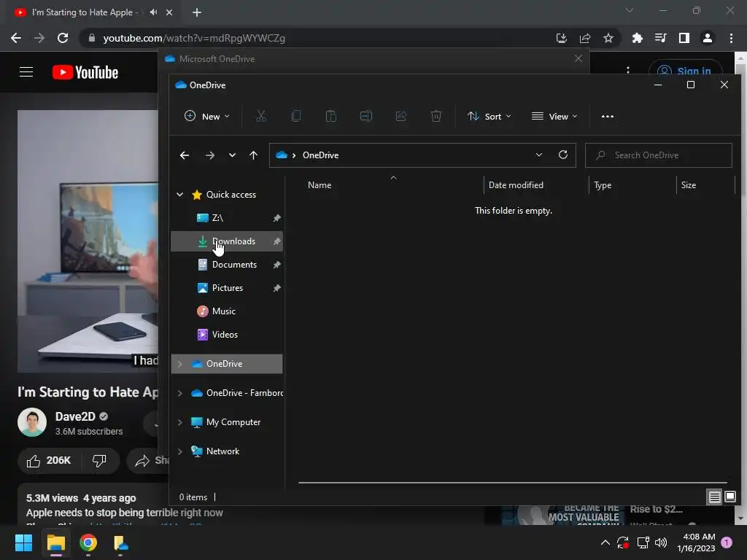The image size is (747, 560).
Task: Open Chrome media controls icon
Action: 660,38
